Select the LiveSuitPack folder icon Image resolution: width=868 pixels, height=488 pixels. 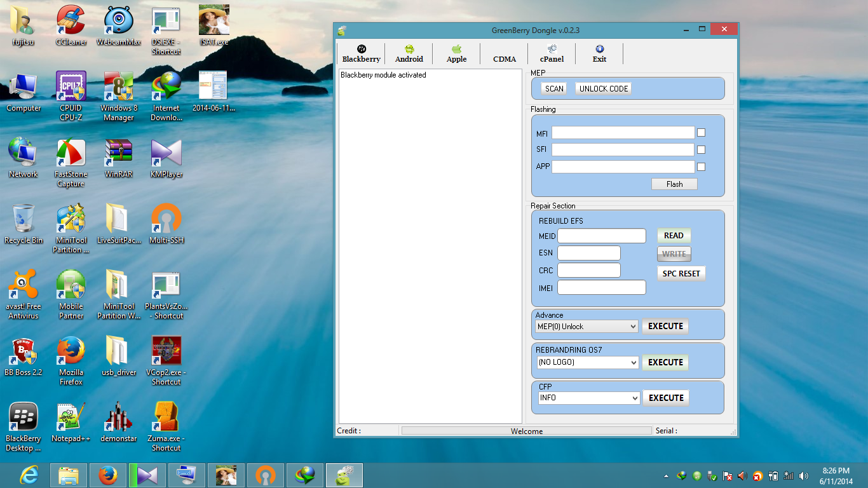pyautogui.click(x=119, y=224)
